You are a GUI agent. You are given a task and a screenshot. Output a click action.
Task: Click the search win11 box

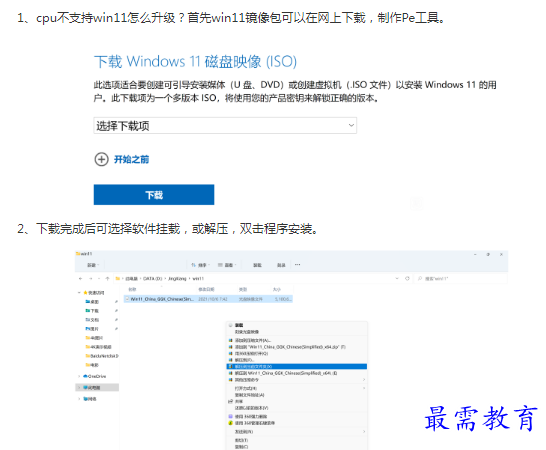(x=460, y=279)
